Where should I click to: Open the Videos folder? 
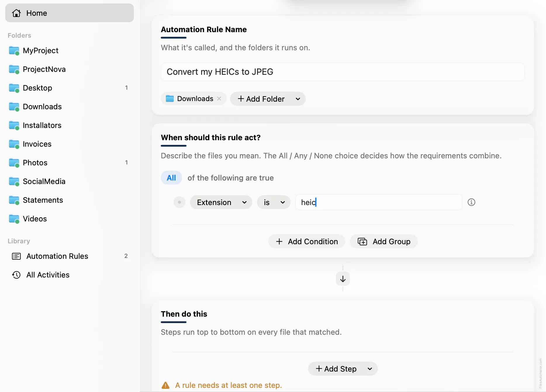click(70, 219)
